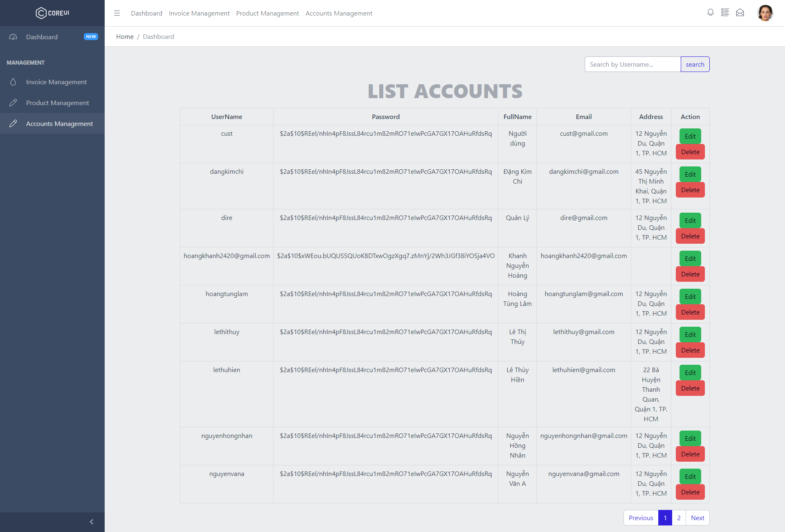This screenshot has height=532, width=785.
Task: Delete the lethithuy account
Action: click(690, 350)
